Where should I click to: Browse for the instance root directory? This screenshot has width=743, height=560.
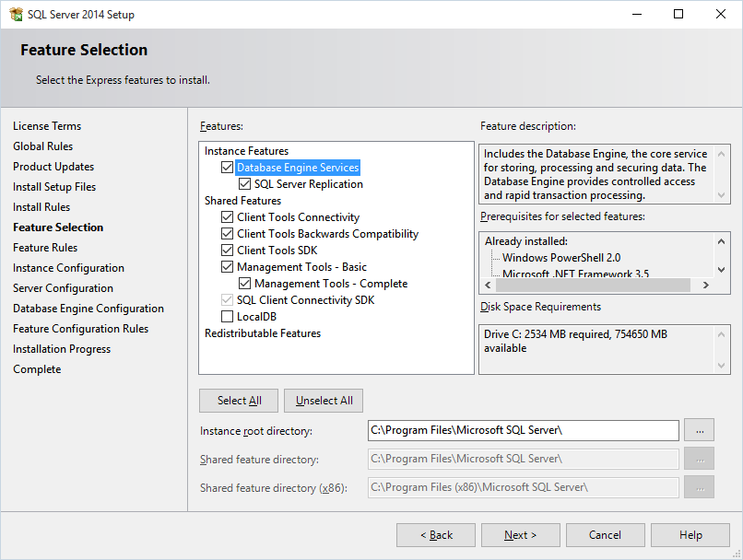coord(700,430)
